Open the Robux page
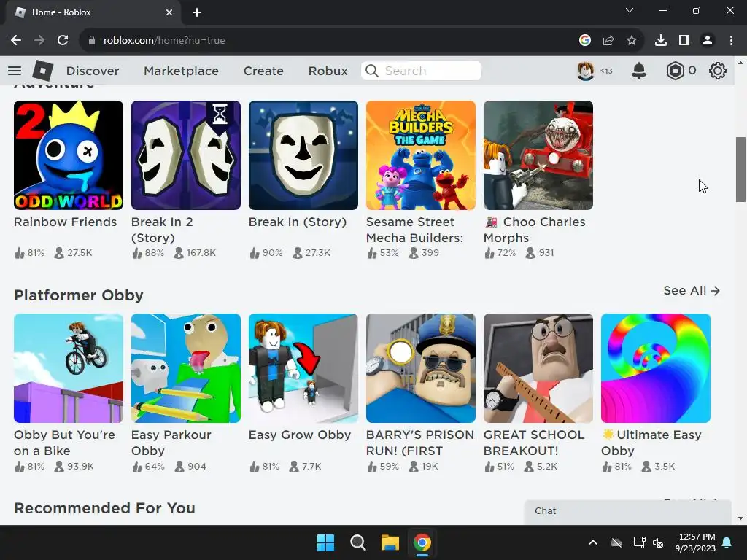The image size is (747, 560). (328, 71)
